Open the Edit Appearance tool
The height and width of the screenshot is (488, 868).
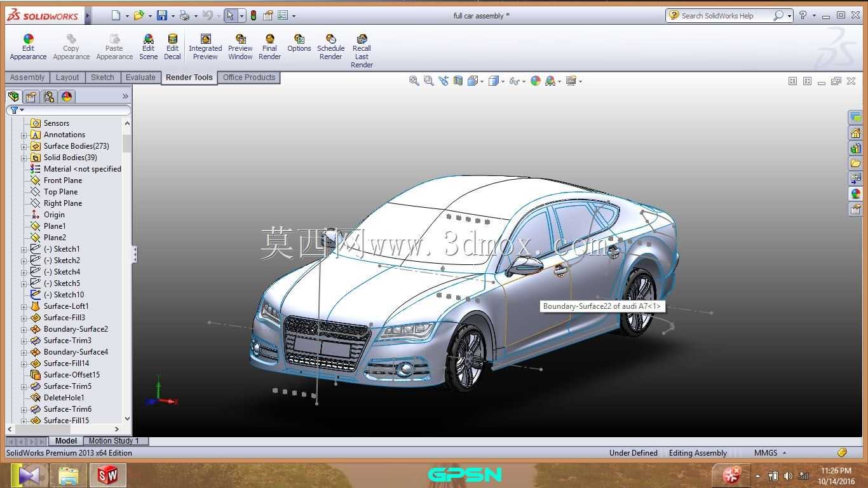tap(28, 48)
